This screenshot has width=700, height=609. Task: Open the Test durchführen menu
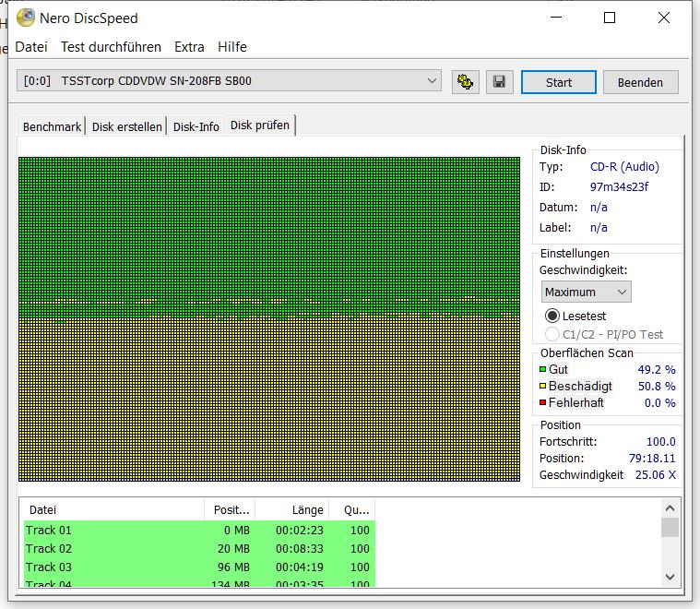[112, 47]
